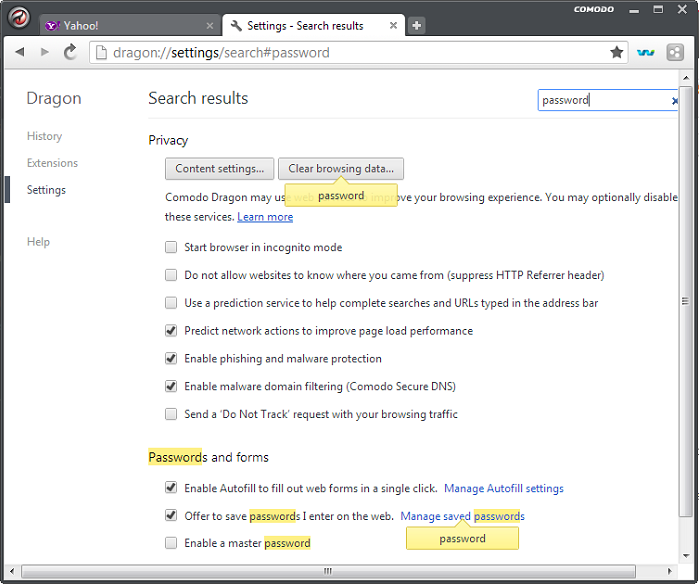Image resolution: width=699 pixels, height=584 pixels.
Task: Click the horizontal scrollbar thumb
Action: coord(328,571)
